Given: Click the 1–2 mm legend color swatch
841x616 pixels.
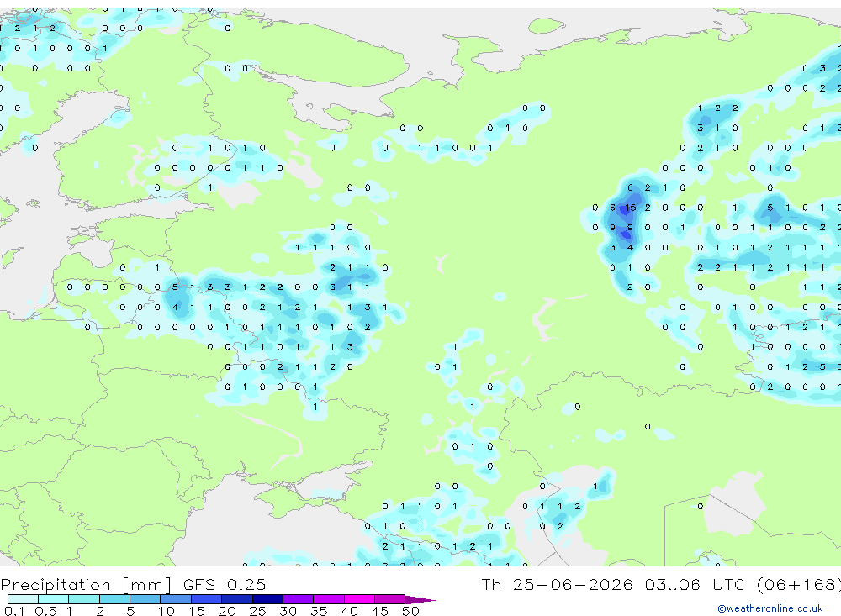Looking at the screenshot, I should (84, 599).
